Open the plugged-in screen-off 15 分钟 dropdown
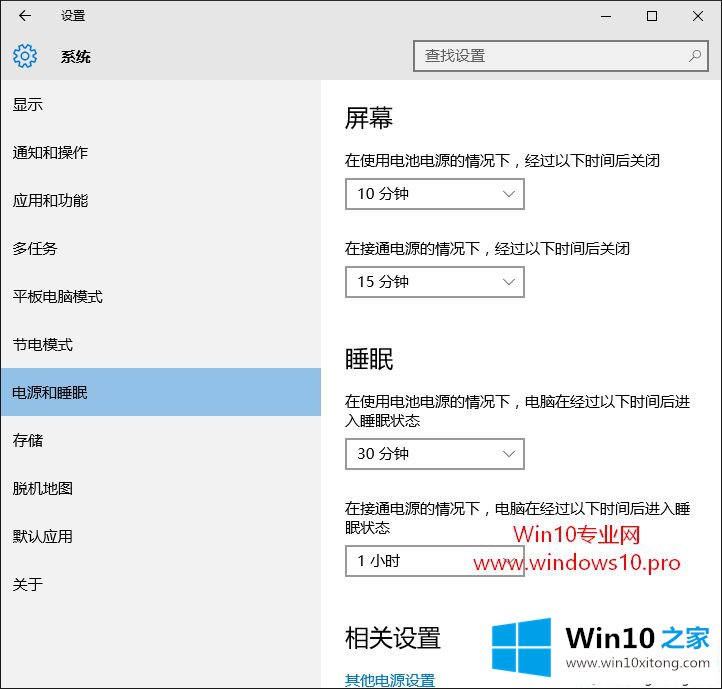 (434, 282)
